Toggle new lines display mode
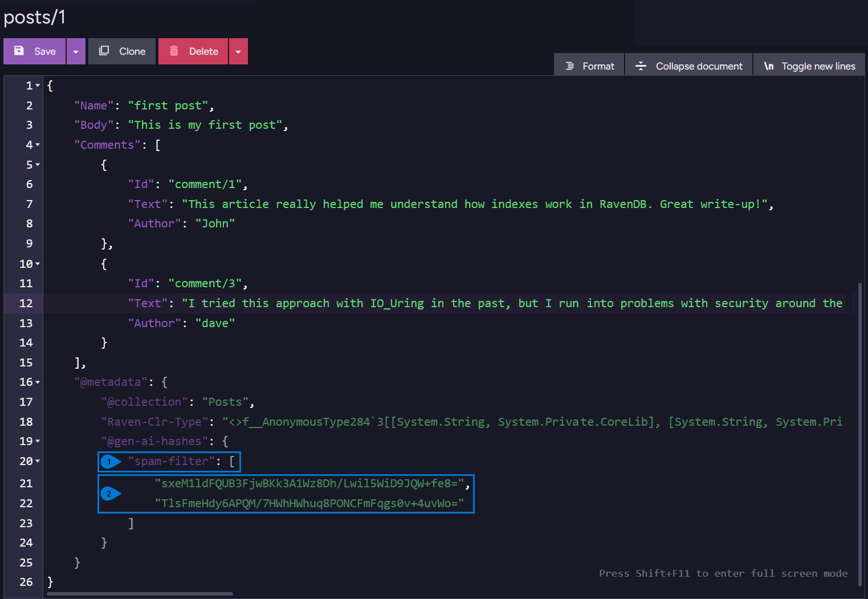Screen dimensions: 868x599 tap(808, 65)
